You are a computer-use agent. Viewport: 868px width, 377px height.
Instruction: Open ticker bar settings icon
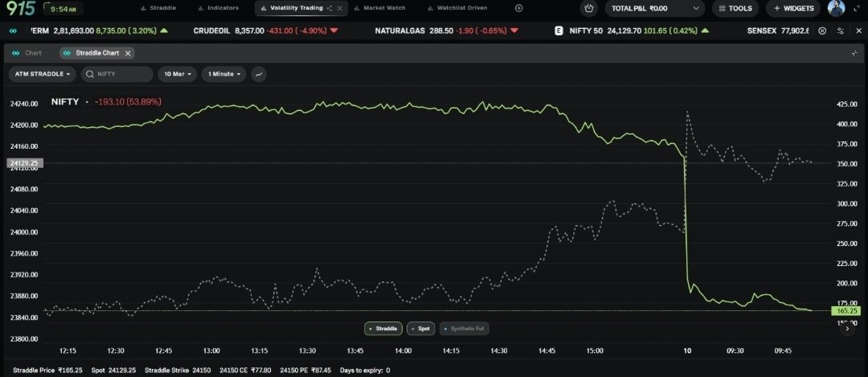841,31
